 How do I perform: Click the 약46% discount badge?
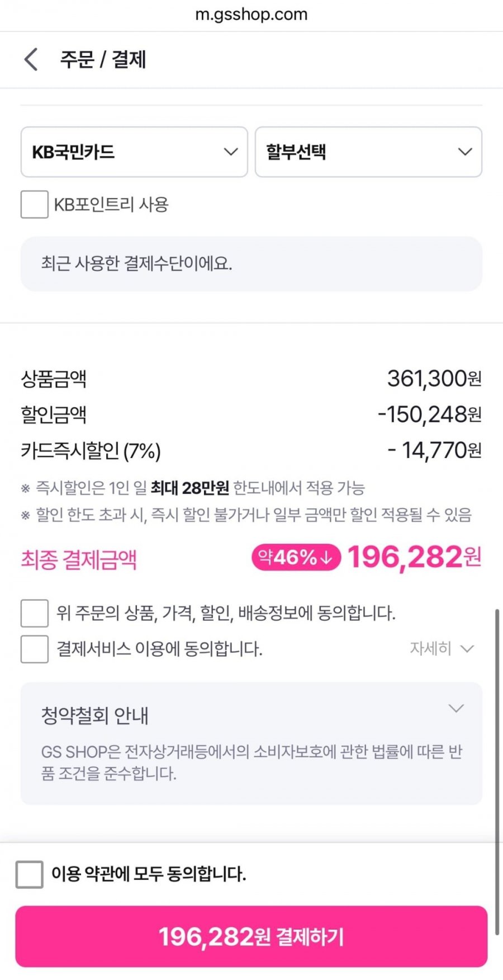coord(296,557)
